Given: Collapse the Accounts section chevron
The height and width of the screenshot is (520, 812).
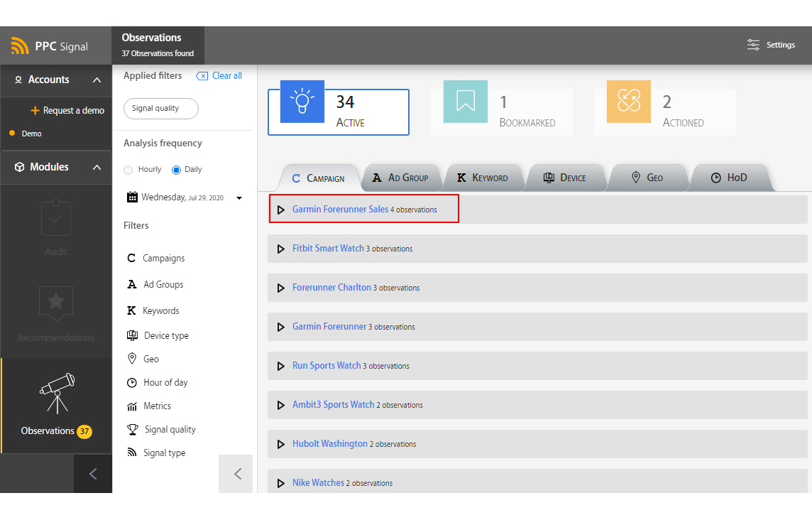Looking at the screenshot, I should (97, 80).
